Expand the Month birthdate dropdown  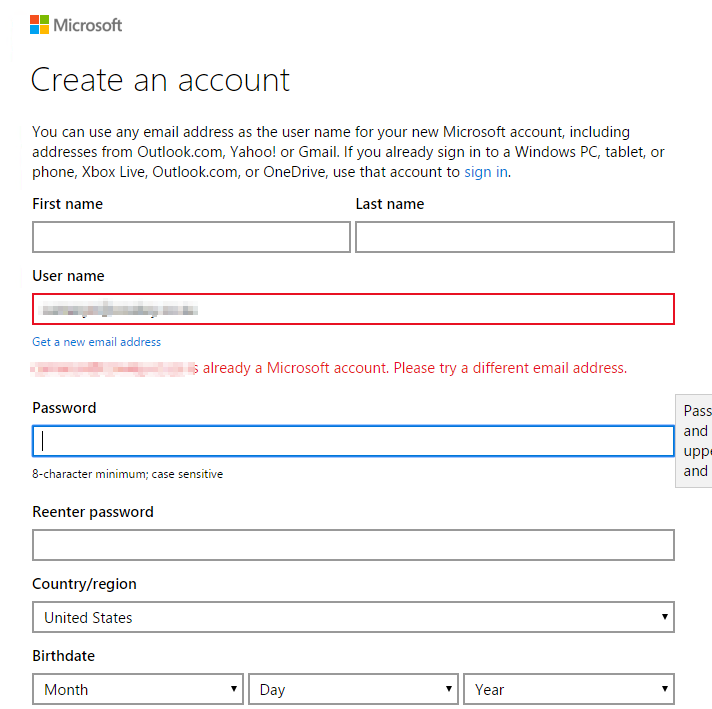pos(138,689)
